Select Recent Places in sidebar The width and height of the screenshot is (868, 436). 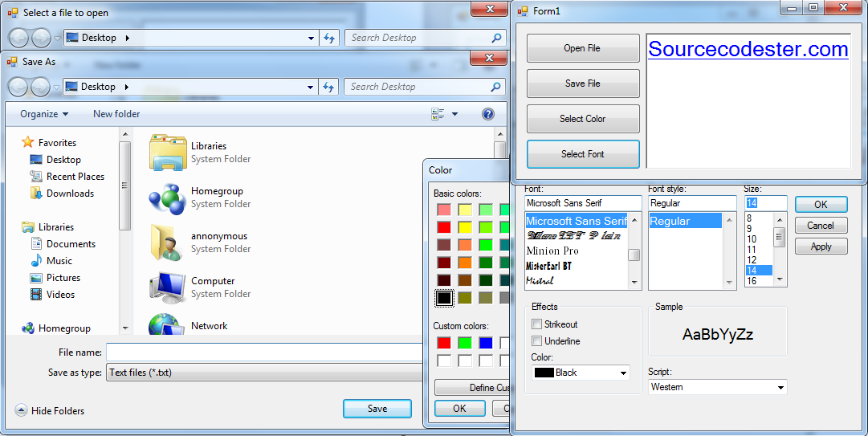coord(67,177)
